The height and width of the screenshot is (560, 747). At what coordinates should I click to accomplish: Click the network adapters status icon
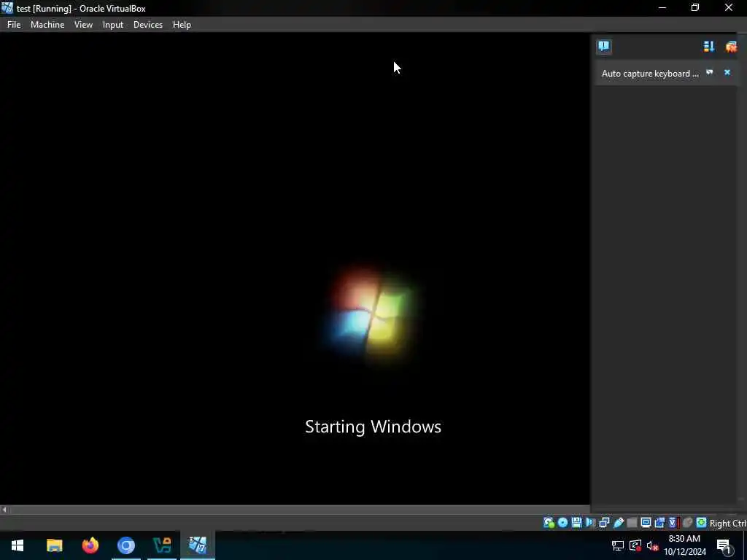pos(604,523)
